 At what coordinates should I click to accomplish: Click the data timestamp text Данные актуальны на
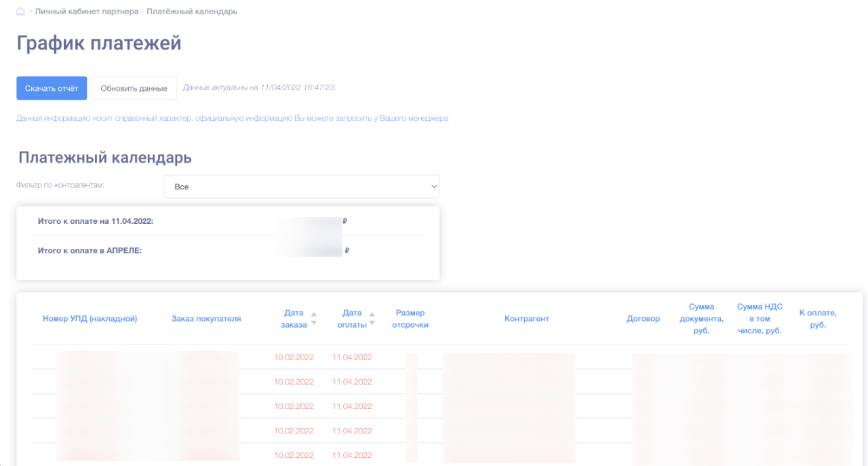point(258,88)
